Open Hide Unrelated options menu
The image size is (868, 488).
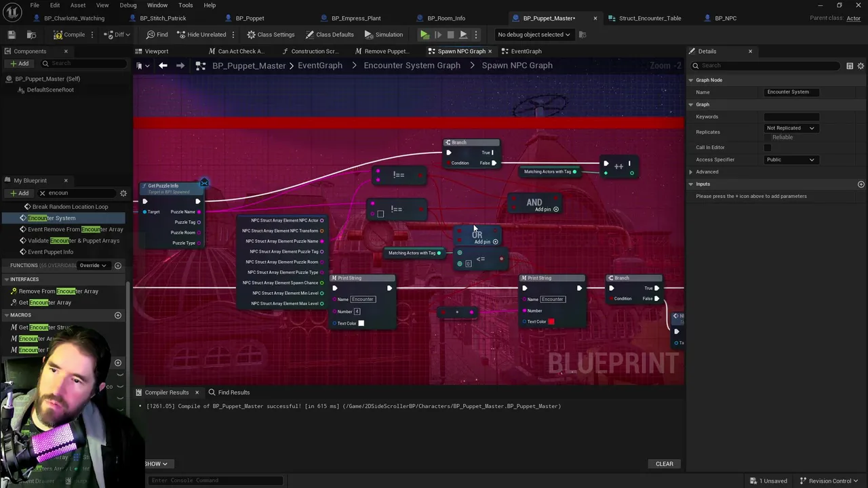pyautogui.click(x=233, y=35)
